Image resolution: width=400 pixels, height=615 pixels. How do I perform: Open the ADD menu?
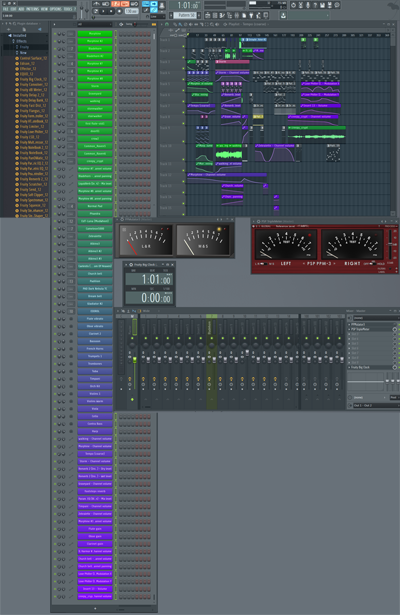[x=21, y=8]
